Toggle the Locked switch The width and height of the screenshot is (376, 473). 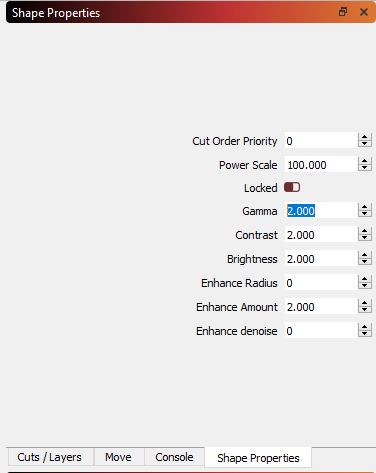click(x=292, y=187)
